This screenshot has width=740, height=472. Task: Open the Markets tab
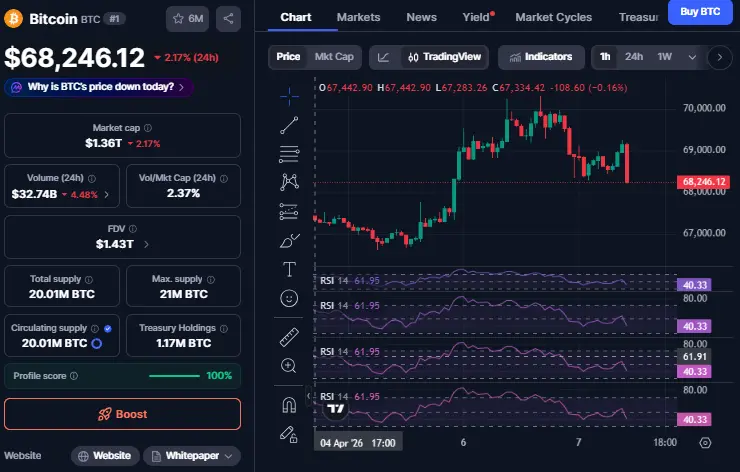(x=358, y=17)
